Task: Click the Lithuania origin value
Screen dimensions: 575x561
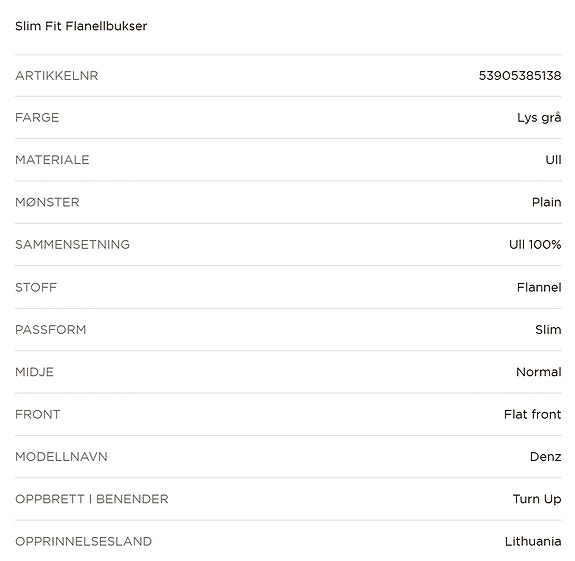Action: click(x=533, y=542)
